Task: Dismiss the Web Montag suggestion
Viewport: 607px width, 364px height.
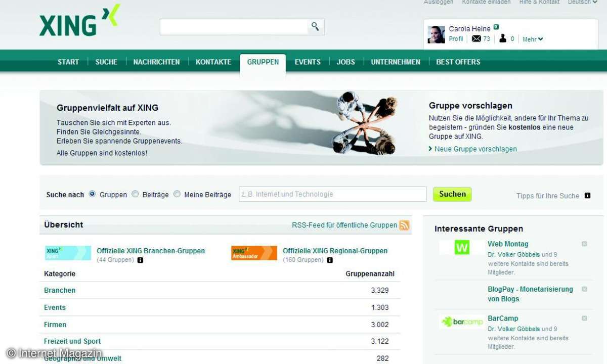Action: [x=584, y=244]
